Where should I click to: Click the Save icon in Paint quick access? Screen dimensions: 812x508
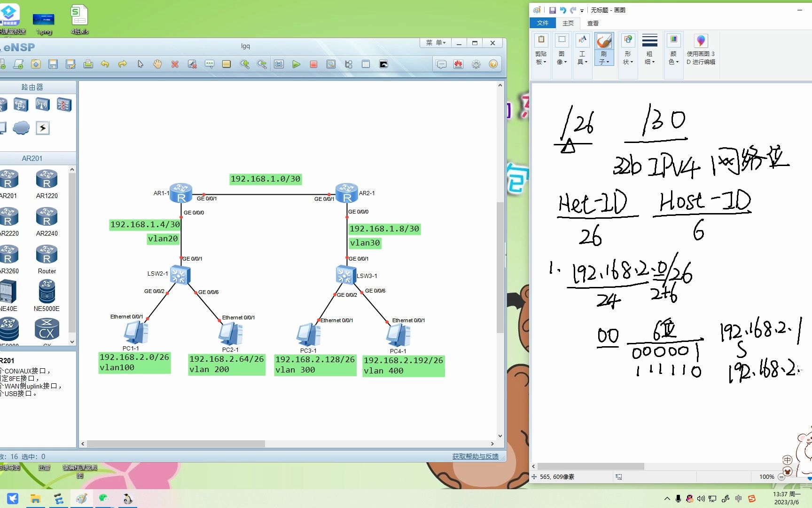coord(552,10)
